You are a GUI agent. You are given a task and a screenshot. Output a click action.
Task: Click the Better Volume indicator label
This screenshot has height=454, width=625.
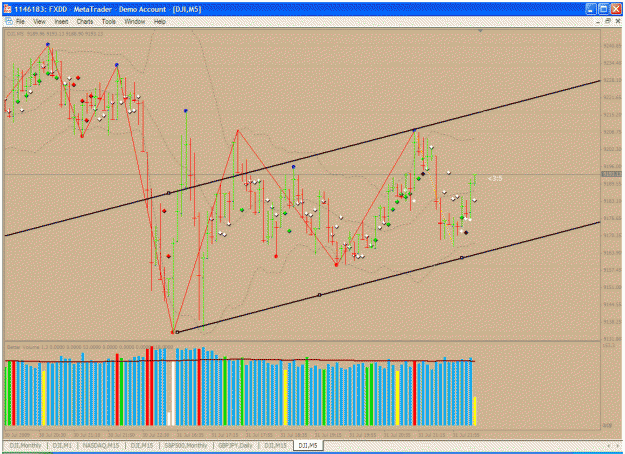[90, 347]
